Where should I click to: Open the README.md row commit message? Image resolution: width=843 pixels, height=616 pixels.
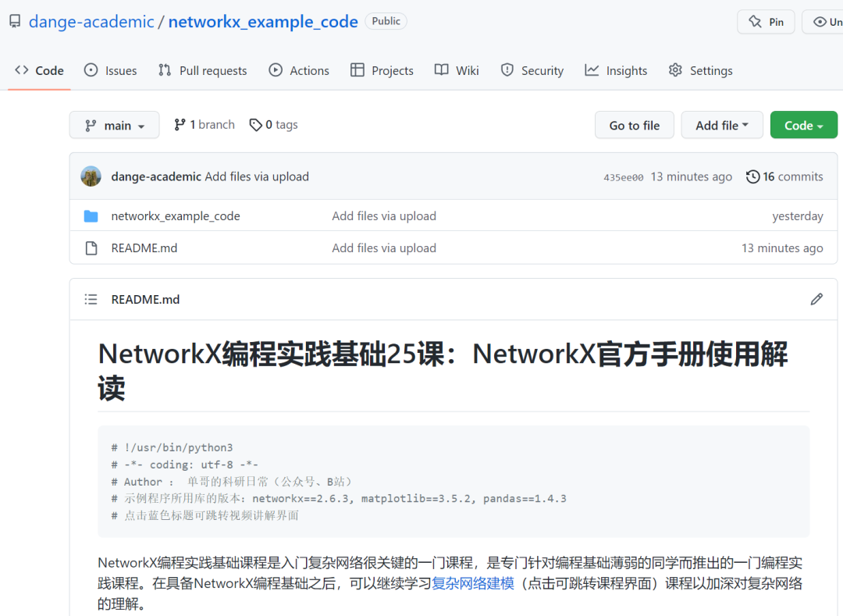click(x=384, y=247)
